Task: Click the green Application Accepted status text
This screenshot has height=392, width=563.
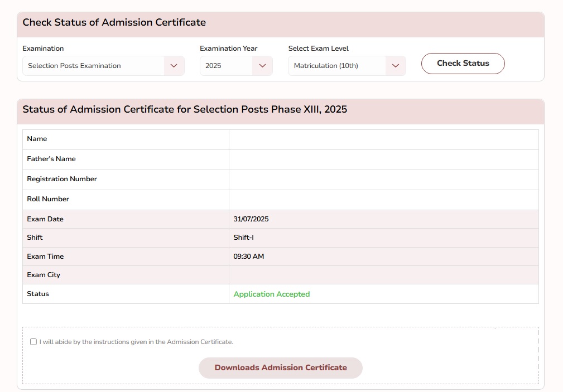Action: pyautogui.click(x=271, y=294)
